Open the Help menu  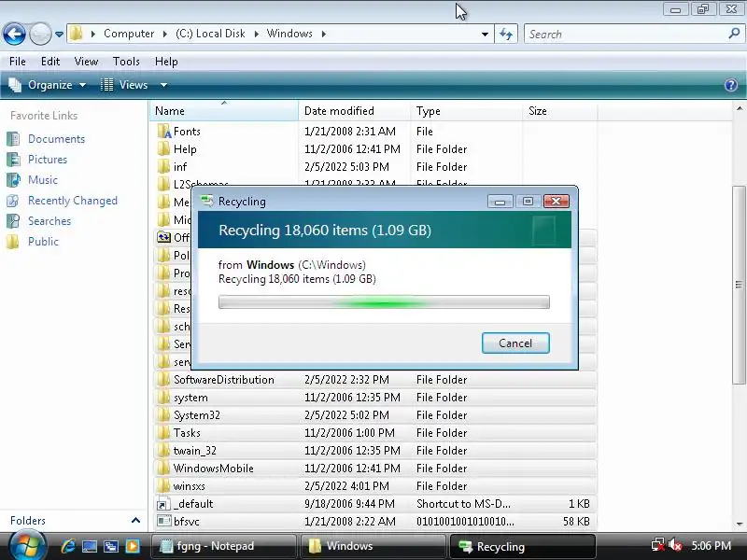(x=166, y=62)
